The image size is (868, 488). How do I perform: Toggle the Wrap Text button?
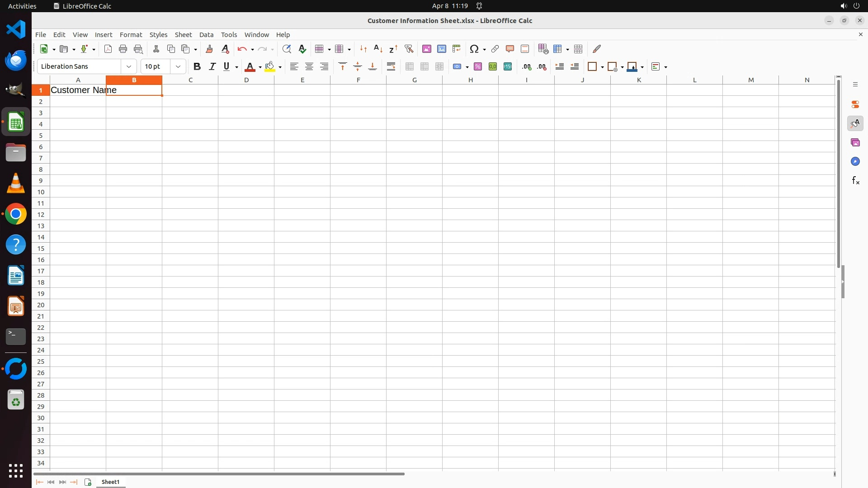pyautogui.click(x=391, y=66)
